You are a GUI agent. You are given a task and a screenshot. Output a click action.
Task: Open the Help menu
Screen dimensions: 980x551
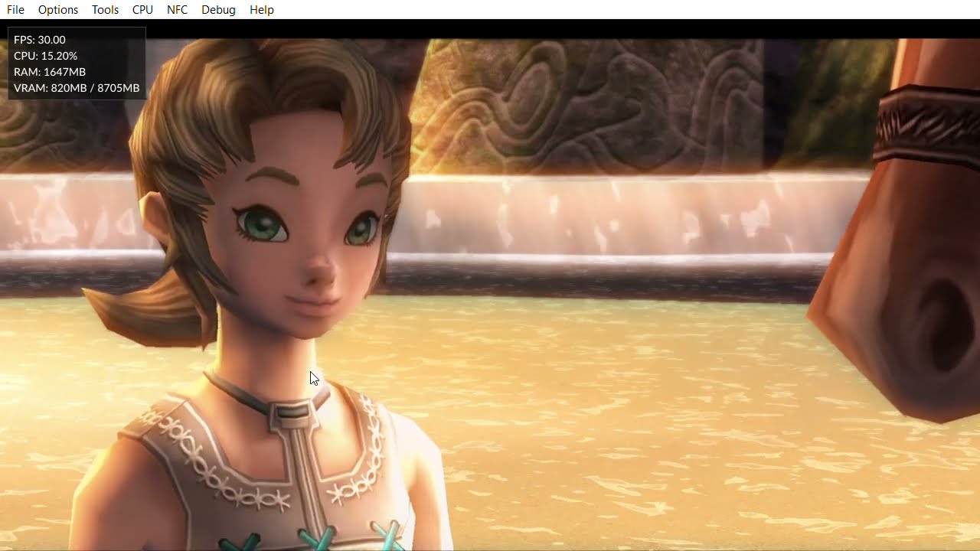click(x=262, y=10)
